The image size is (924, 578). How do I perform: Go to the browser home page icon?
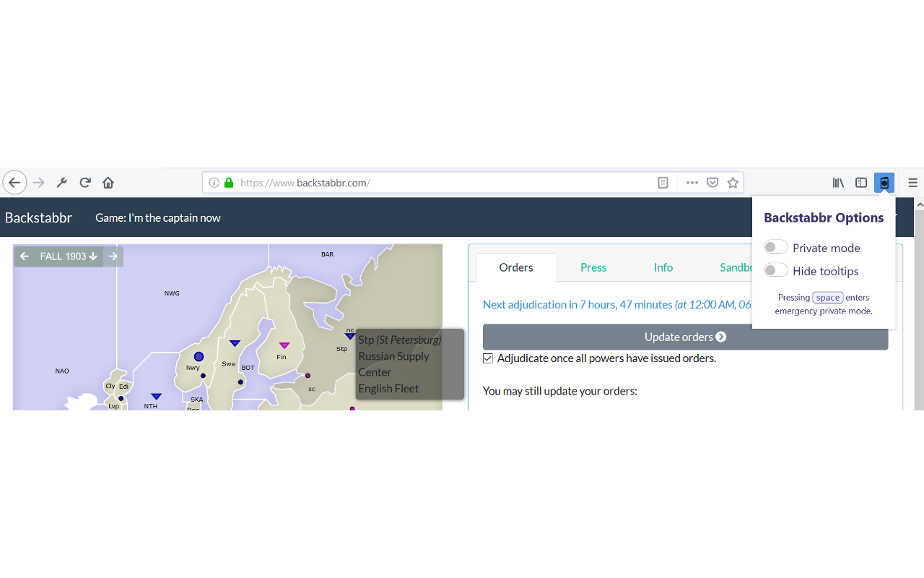108,183
